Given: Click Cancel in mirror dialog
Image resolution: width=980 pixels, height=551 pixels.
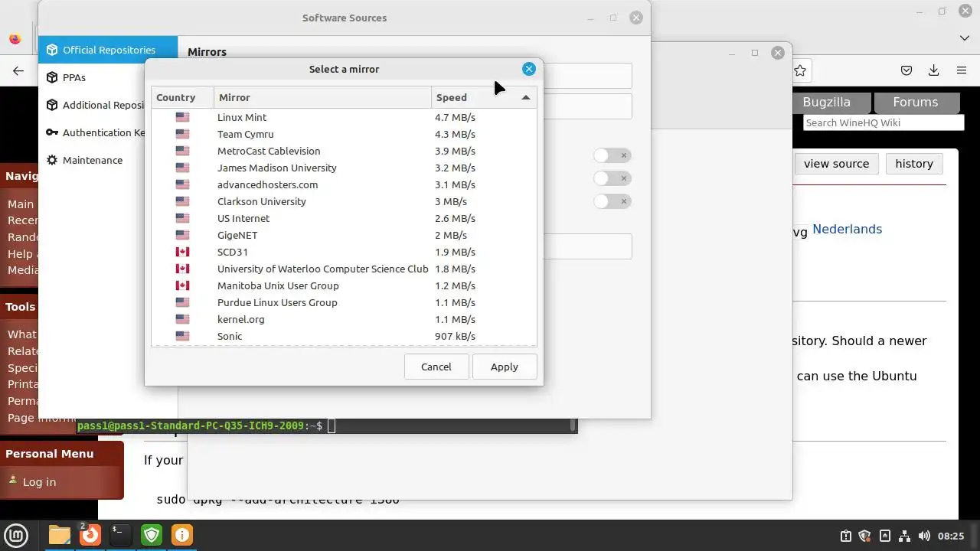Looking at the screenshot, I should tap(436, 367).
